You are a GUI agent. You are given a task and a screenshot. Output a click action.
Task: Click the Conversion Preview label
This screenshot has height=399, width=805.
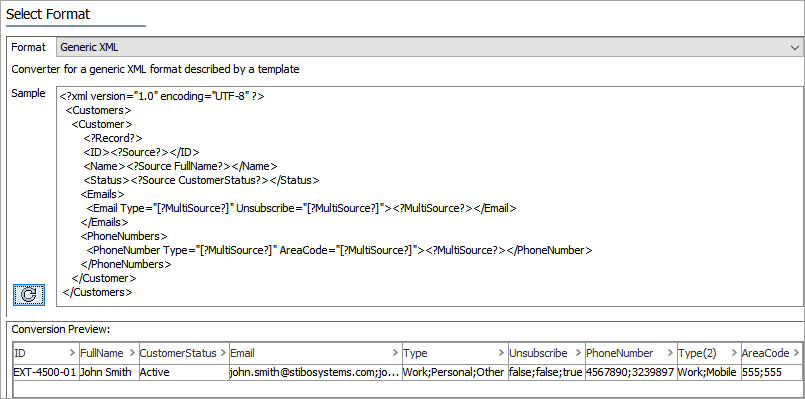click(x=61, y=329)
